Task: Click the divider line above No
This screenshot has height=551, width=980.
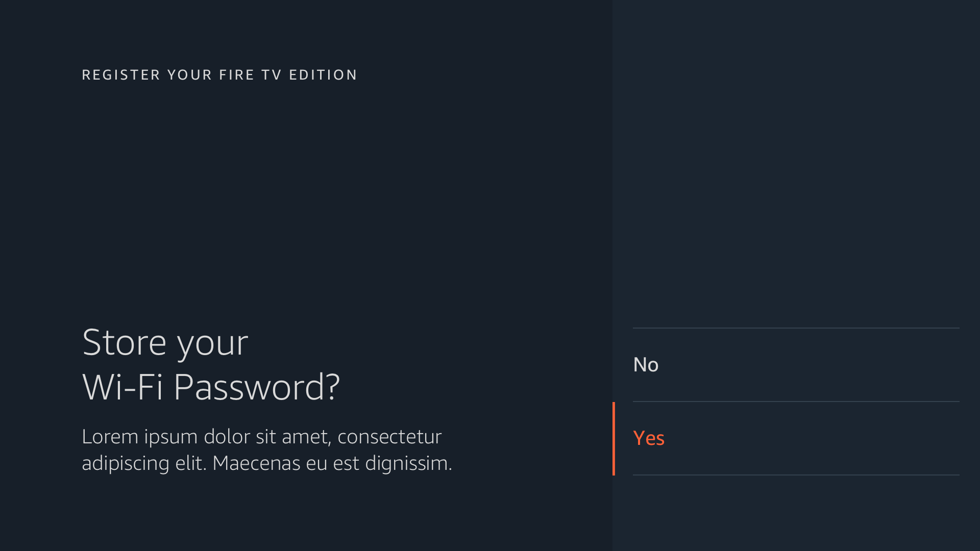Action: pyautogui.click(x=796, y=328)
